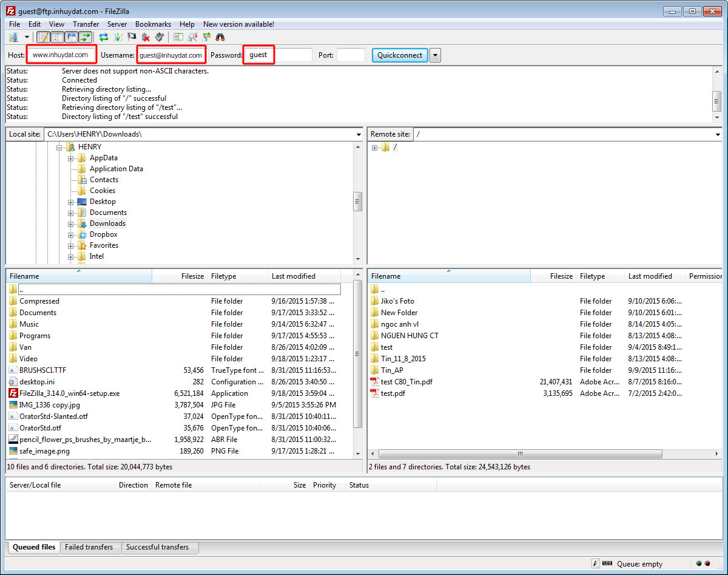Open the Quickconnect history dropdown arrow
This screenshot has width=728, height=575.
435,55
